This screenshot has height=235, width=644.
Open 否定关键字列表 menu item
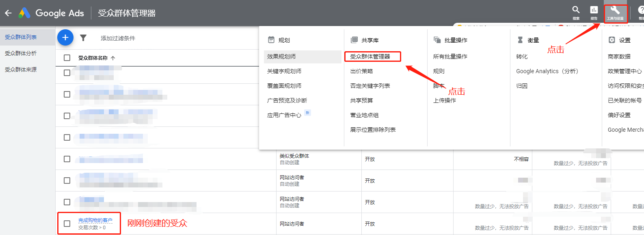[x=370, y=86]
